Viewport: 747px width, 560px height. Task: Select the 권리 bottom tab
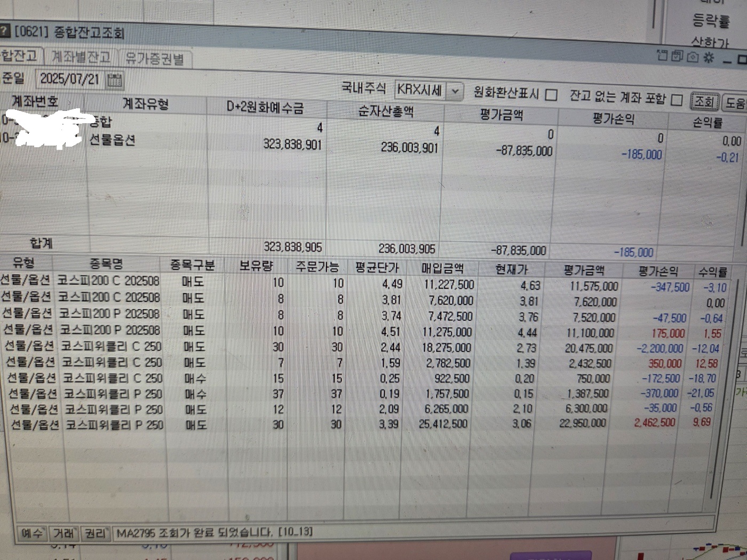coord(96,533)
